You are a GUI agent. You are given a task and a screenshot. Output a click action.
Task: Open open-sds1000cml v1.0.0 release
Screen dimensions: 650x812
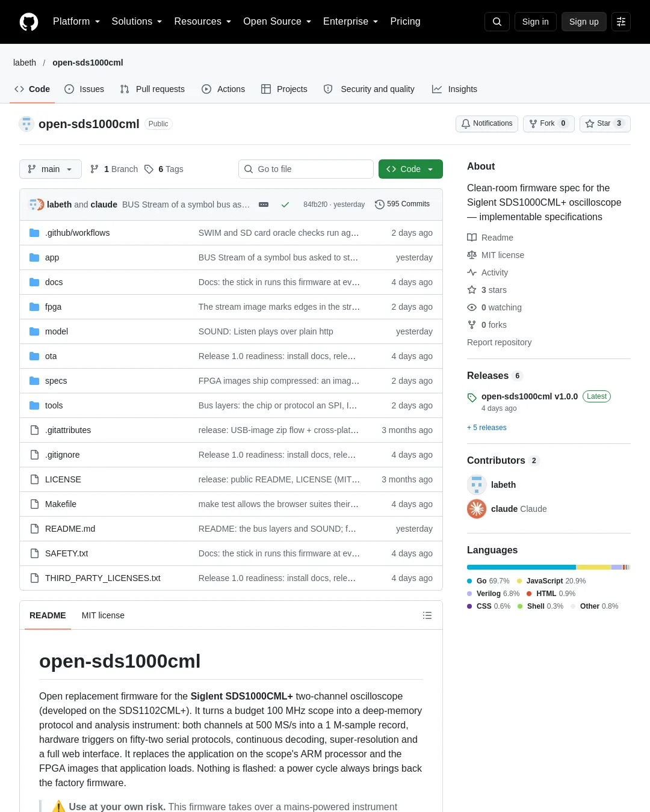click(x=530, y=396)
